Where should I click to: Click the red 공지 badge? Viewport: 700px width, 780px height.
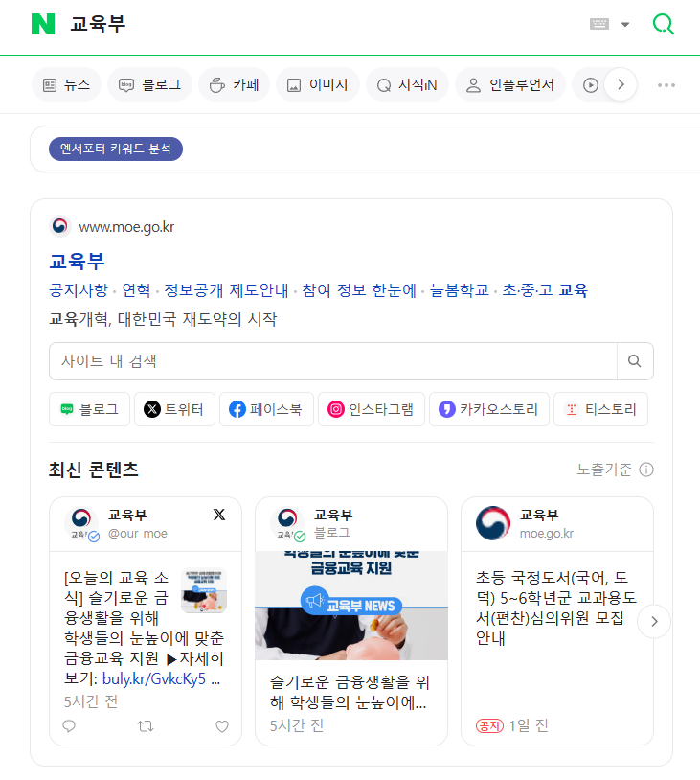pos(489,726)
